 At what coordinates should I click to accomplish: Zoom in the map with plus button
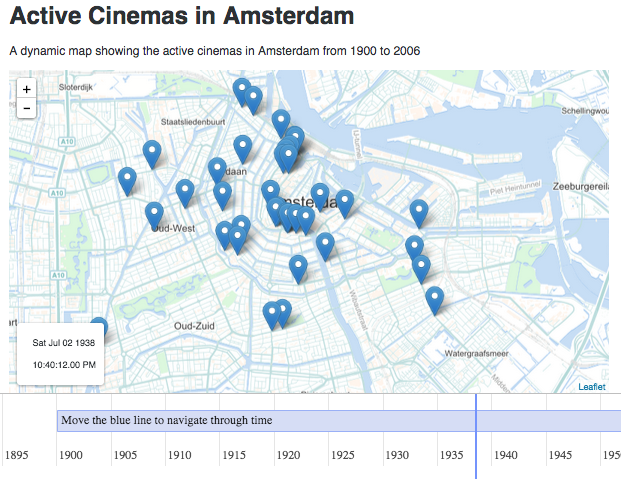point(27,89)
